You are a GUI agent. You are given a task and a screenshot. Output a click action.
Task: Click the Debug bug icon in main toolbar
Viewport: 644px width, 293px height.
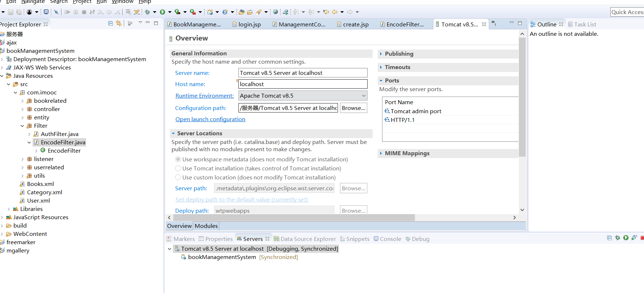click(x=148, y=12)
